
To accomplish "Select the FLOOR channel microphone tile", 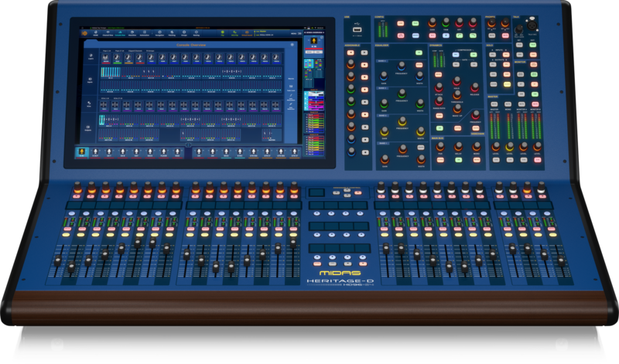I will 164,152.
